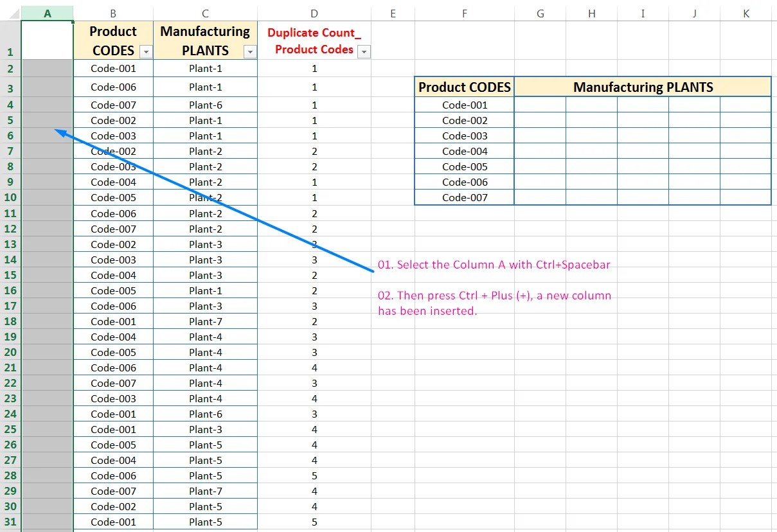Screen dimensions: 777x532
Task: Select cell containing Code-001 in row 2
Action: click(113, 68)
